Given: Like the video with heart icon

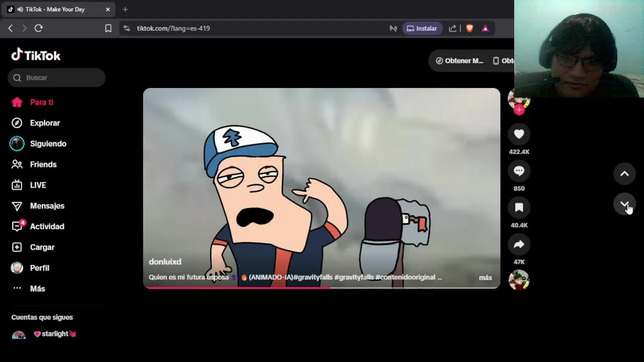Looking at the screenshot, I should point(519,134).
